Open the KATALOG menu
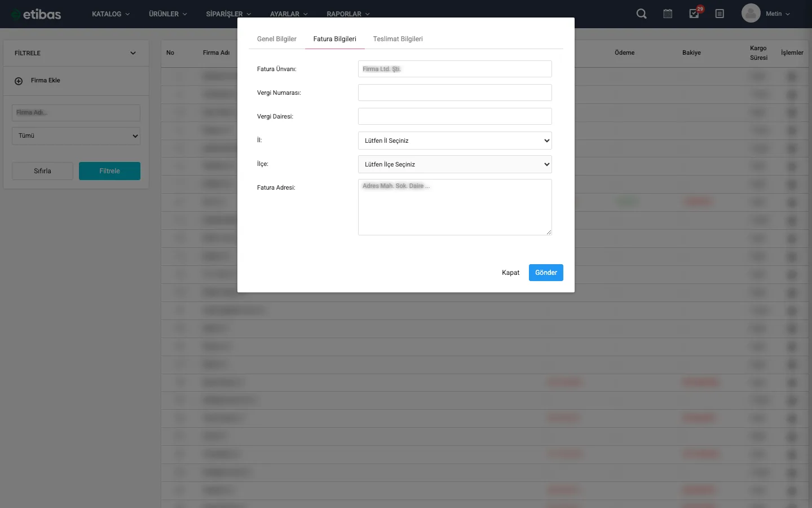This screenshot has width=812, height=508. (111, 14)
